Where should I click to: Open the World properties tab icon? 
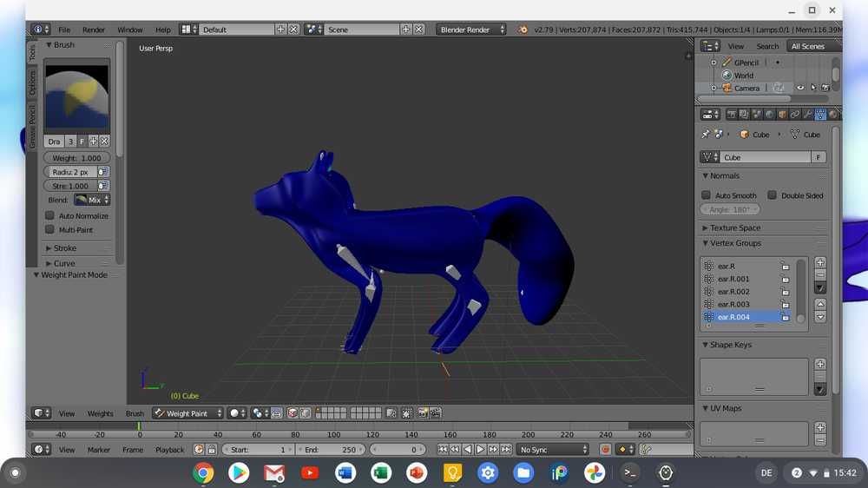[769, 115]
